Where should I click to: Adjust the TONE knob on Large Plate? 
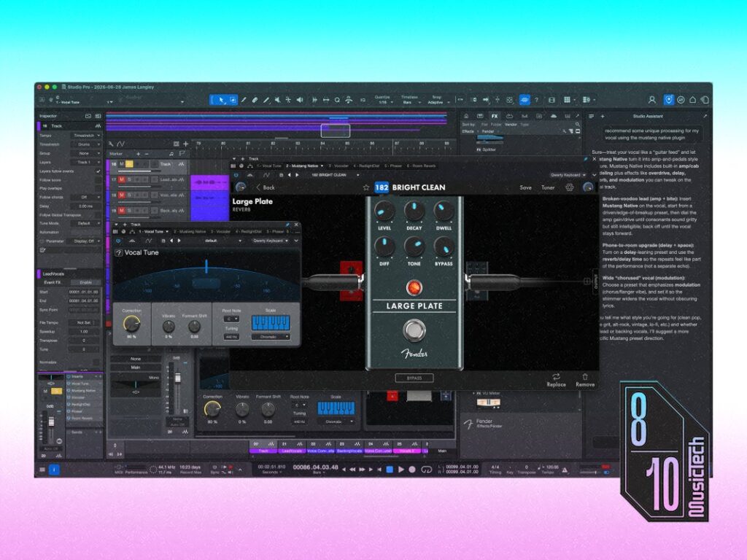[414, 246]
